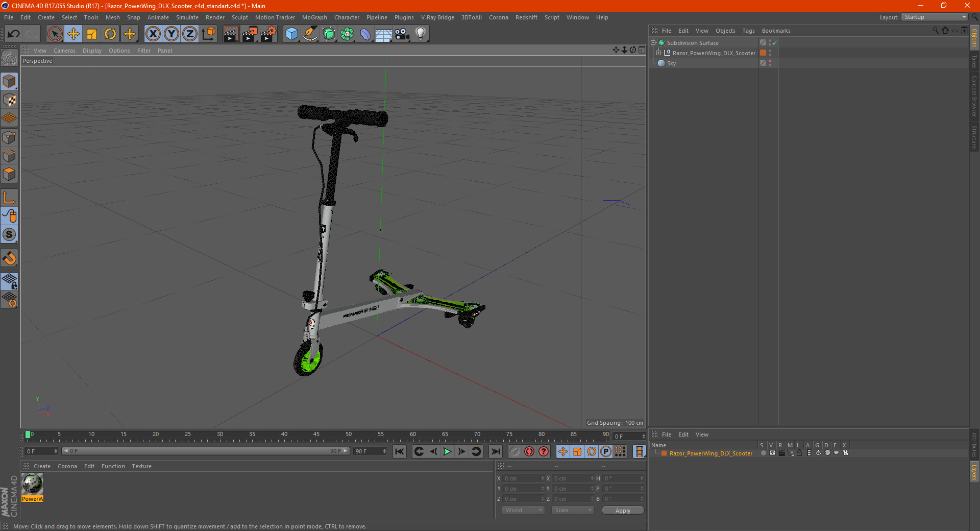Screen dimensions: 980x531
Task: Click the preview range slider bar
Action: [206, 451]
